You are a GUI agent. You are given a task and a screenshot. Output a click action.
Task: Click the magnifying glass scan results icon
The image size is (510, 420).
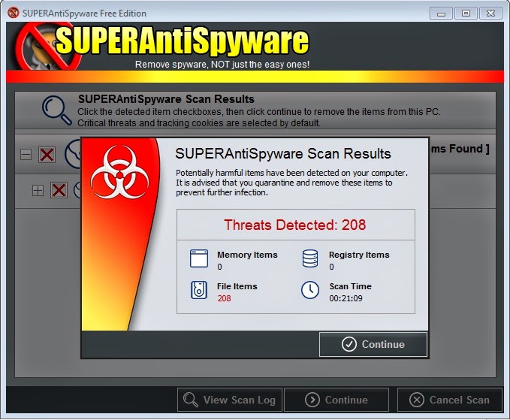coord(56,110)
